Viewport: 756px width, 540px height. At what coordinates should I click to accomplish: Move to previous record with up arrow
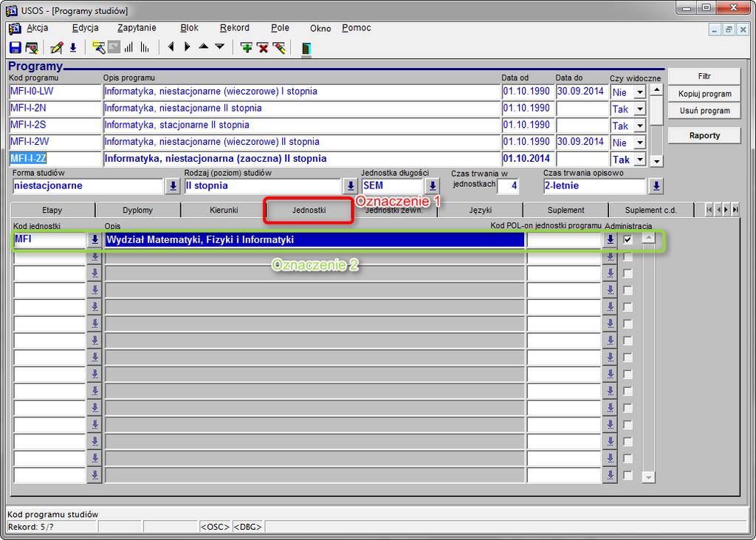[204, 47]
